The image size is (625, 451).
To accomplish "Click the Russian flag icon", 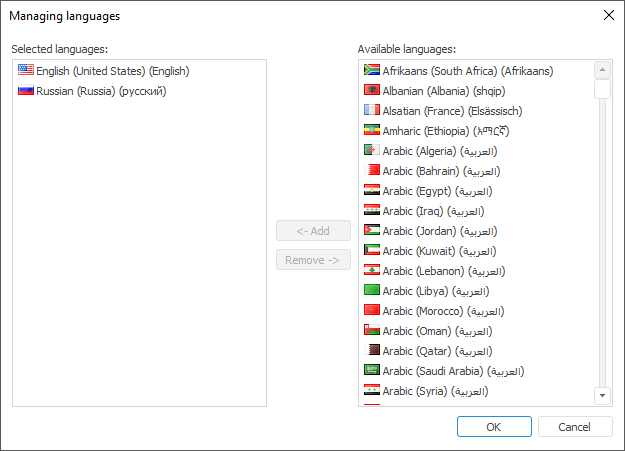I will tap(26, 91).
